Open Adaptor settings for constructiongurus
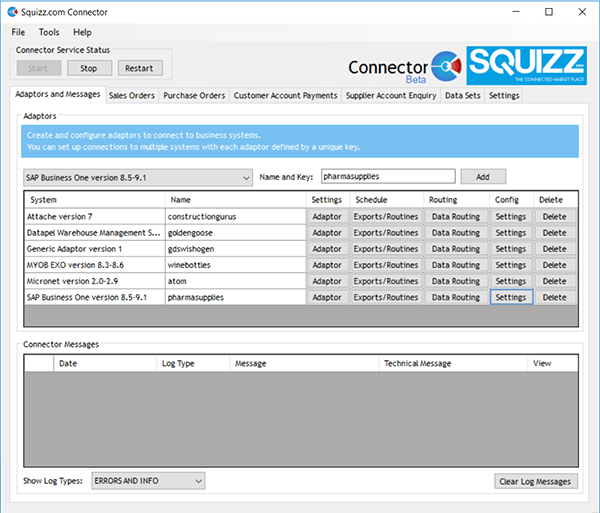Viewport: 600px width, 513px height. (x=327, y=217)
